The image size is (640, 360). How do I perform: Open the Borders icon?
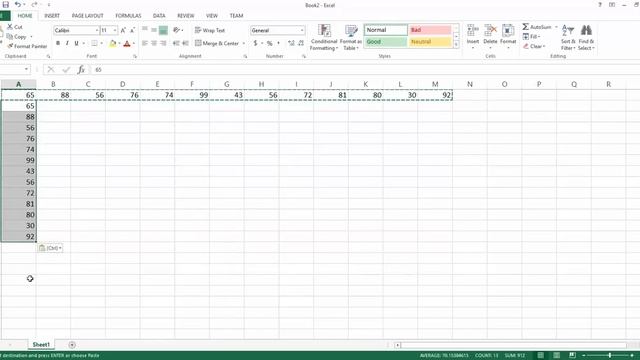94,43
